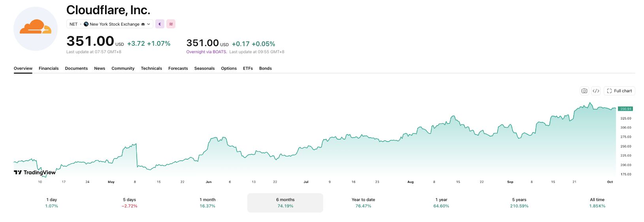Image resolution: width=644 pixels, height=222 pixels.
Task: Click the Last update at 07:57 text
Action: pyautogui.click(x=94, y=52)
